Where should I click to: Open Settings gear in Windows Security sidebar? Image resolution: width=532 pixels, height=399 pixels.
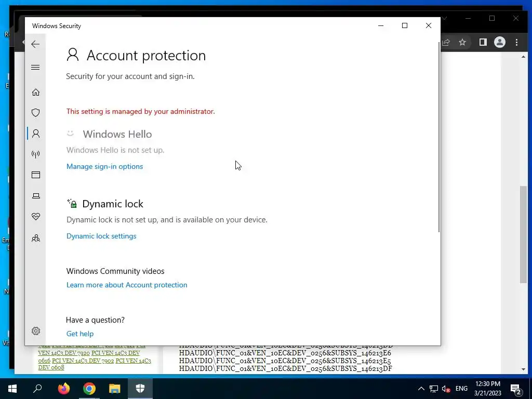(36, 331)
